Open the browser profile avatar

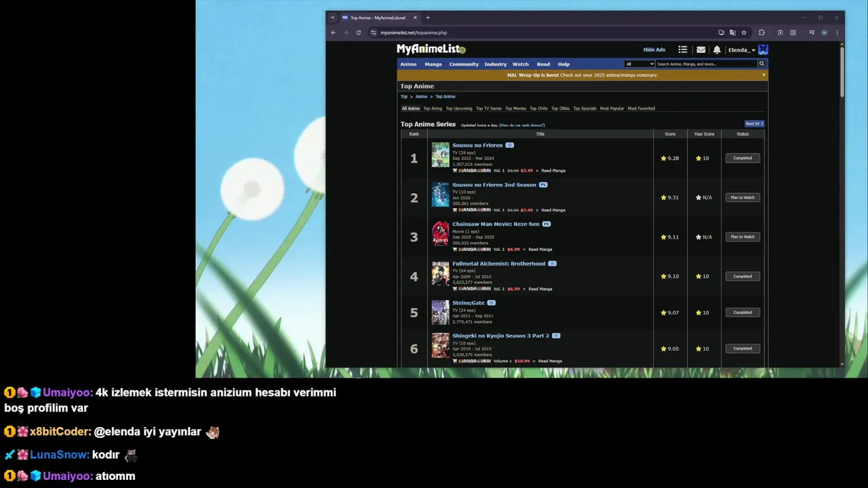[824, 33]
